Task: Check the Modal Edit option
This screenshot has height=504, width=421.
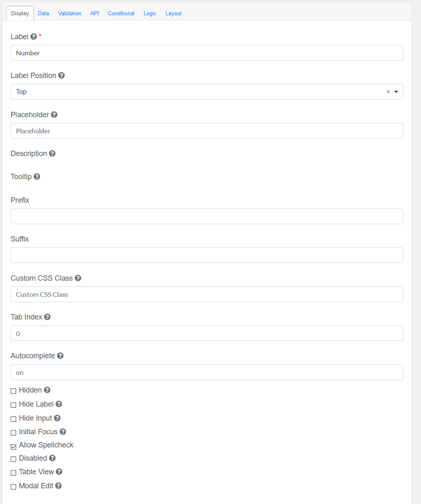Action: [14, 486]
